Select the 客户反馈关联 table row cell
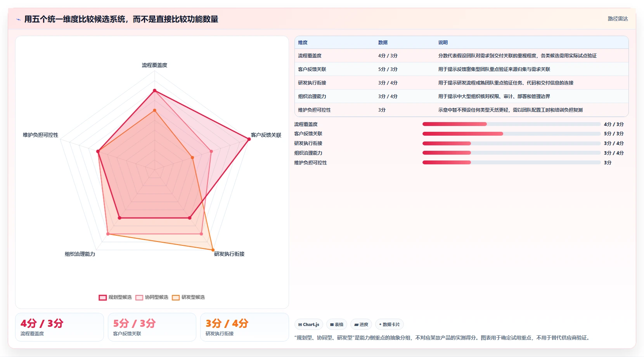This screenshot has height=357, width=644. pyautogui.click(x=312, y=69)
